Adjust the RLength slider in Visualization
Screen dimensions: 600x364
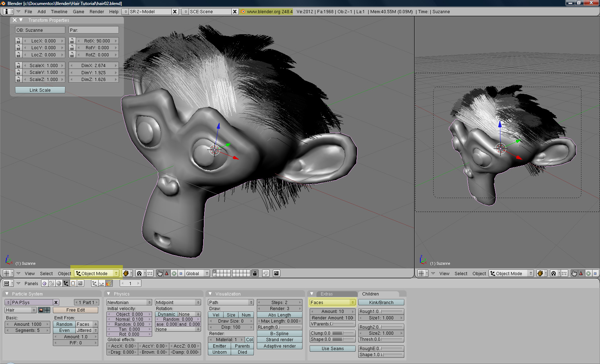point(280,327)
